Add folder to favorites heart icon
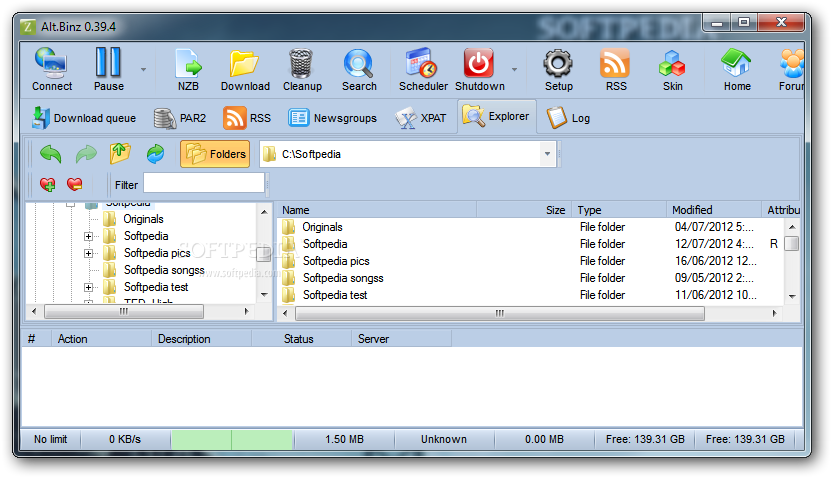The image size is (832, 478). click(x=47, y=185)
